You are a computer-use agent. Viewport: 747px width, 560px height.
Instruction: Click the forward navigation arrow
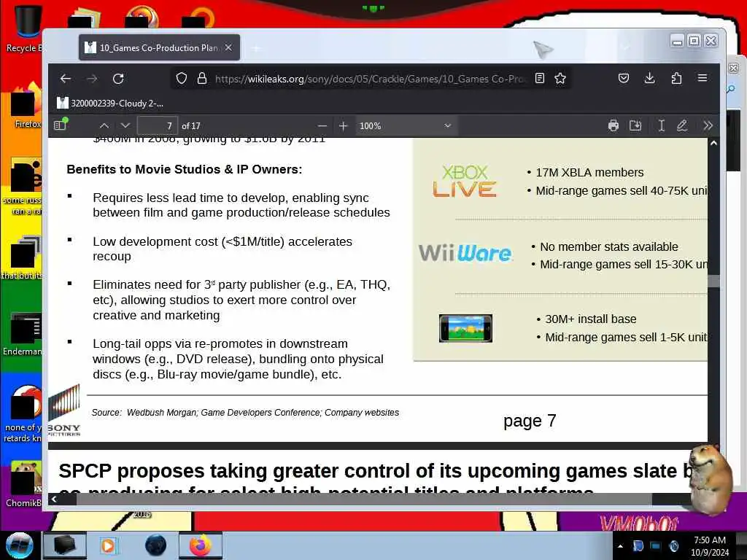coord(92,79)
